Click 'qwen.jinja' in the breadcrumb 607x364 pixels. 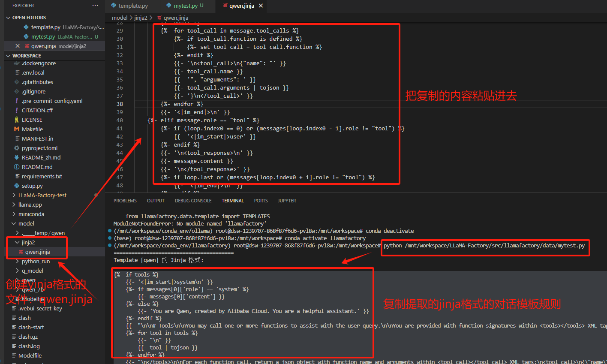pyautogui.click(x=176, y=18)
